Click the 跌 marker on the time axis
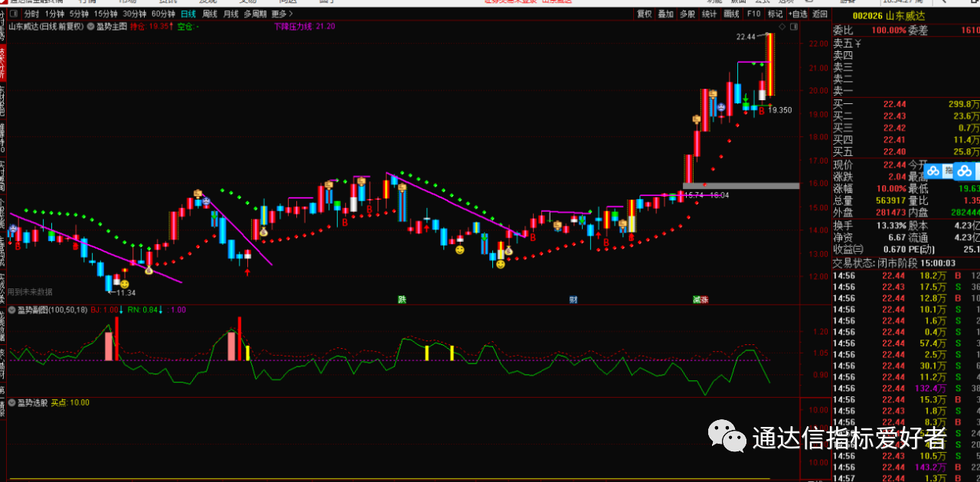The height and width of the screenshot is (482, 980). click(401, 299)
